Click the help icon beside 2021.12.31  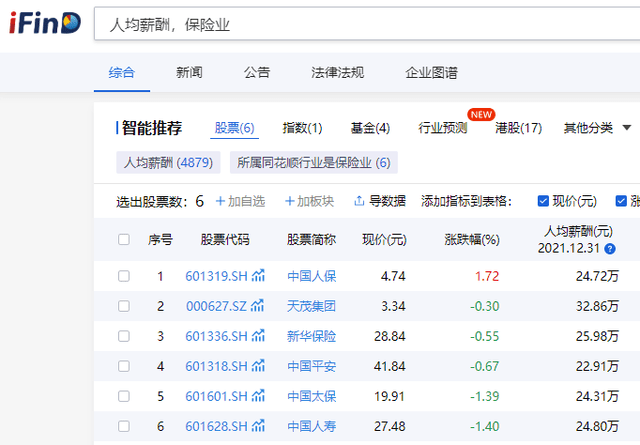(610, 249)
